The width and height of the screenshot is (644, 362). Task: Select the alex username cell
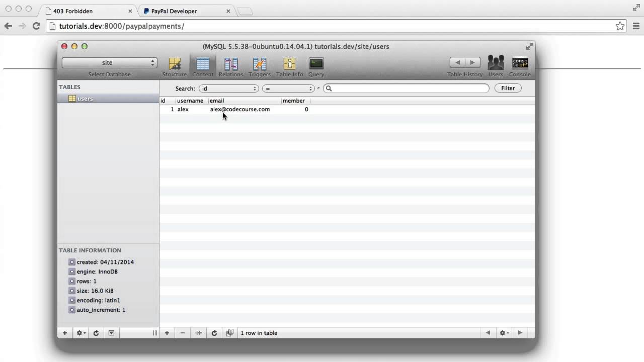tap(183, 109)
